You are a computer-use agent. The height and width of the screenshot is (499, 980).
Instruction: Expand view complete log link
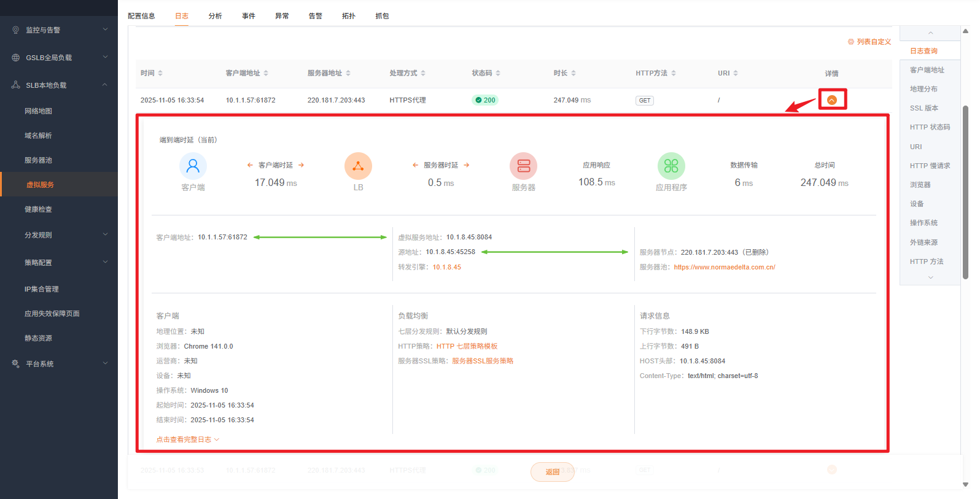click(187, 439)
